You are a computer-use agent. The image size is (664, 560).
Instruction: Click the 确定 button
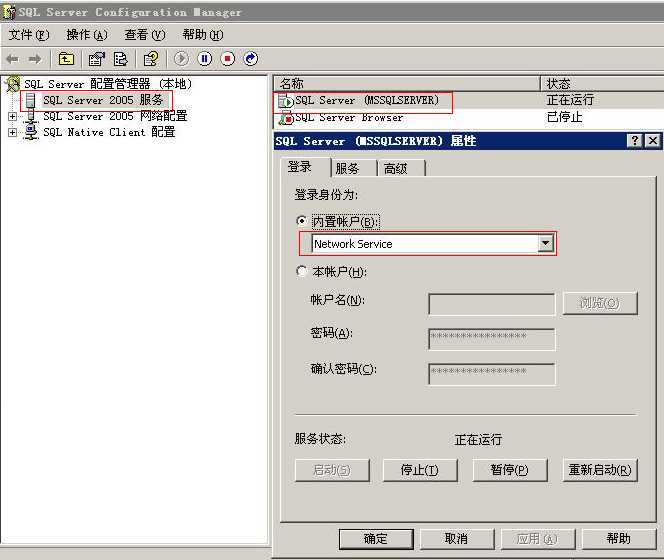tap(376, 539)
